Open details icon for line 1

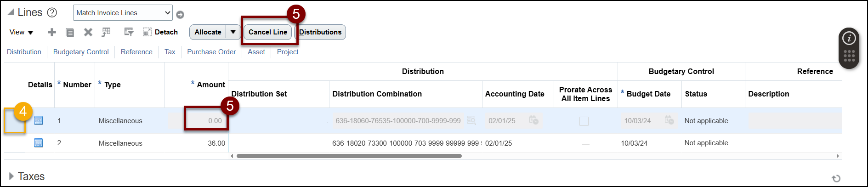pos(39,120)
